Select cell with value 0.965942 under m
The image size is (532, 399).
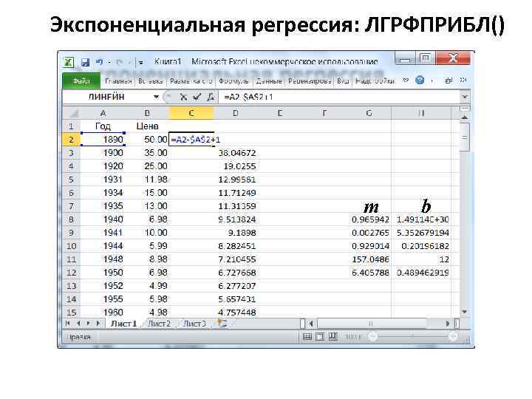tap(369, 219)
